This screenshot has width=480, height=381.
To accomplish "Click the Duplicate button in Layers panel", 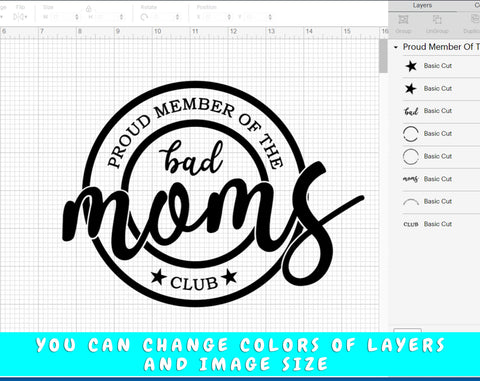I will point(472,24).
